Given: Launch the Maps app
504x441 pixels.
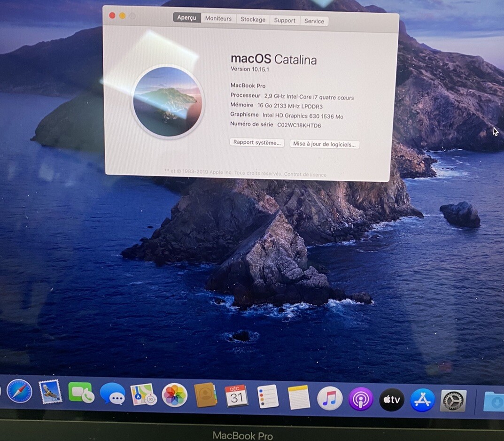Looking at the screenshot, I should point(143,395).
